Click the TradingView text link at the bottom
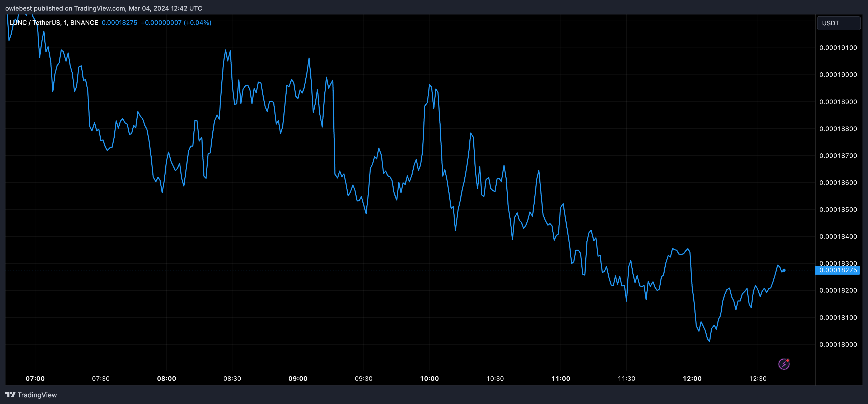The height and width of the screenshot is (404, 868). coord(37,395)
